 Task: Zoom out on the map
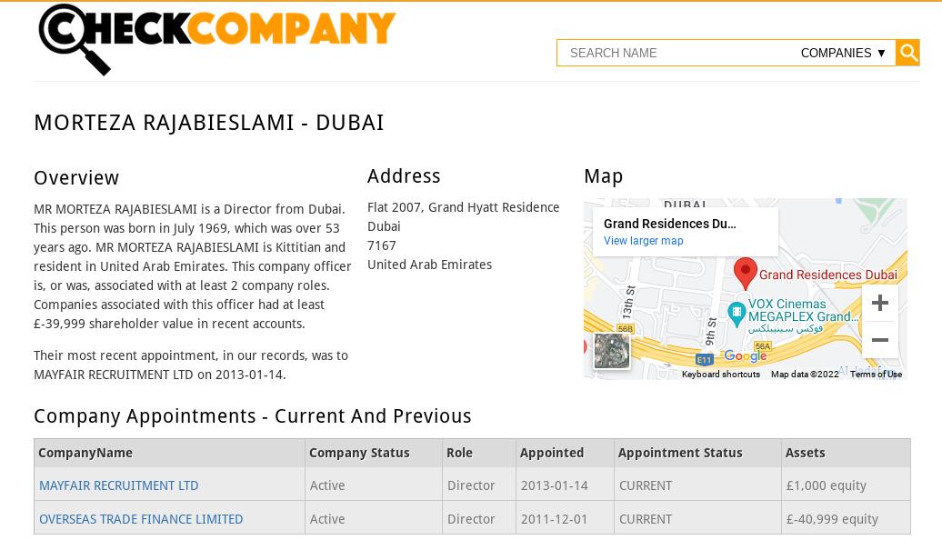point(880,340)
